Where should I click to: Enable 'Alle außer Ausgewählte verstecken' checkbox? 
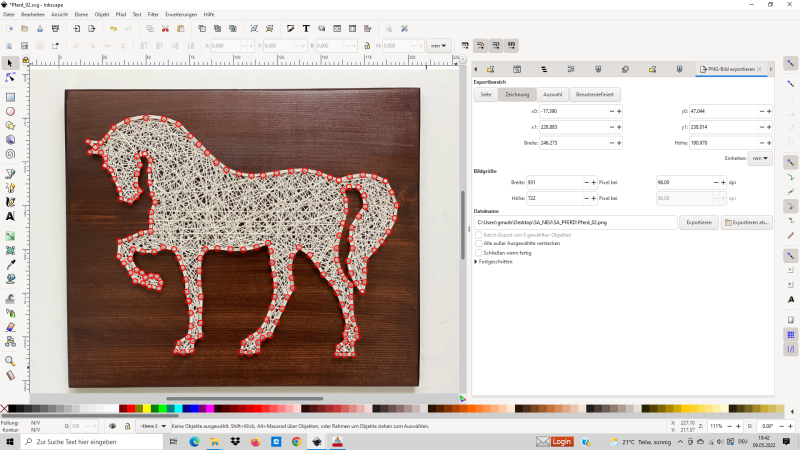(478, 243)
